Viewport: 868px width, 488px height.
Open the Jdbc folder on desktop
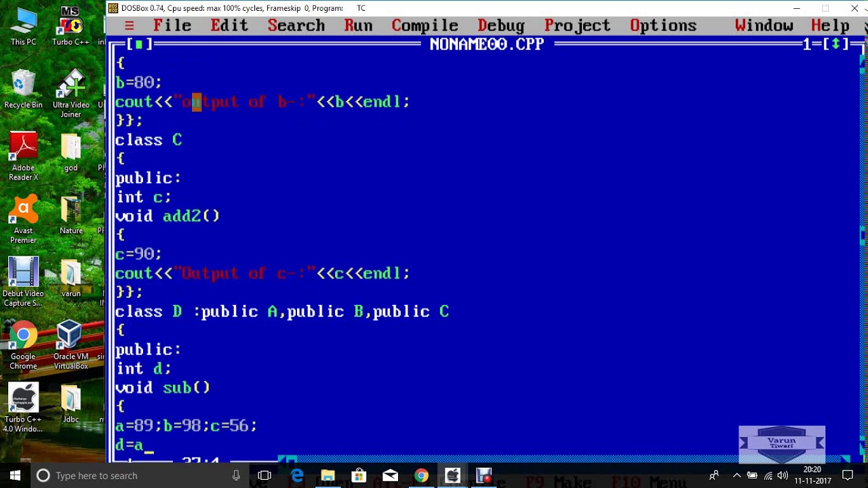(71, 405)
